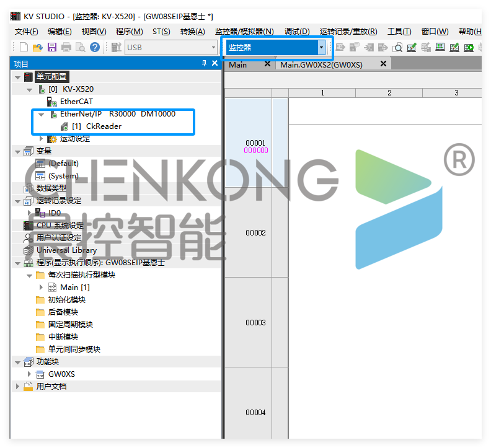This screenshot has height=448, width=491.
Task: Open the USB connection dropdown
Action: [x=213, y=48]
